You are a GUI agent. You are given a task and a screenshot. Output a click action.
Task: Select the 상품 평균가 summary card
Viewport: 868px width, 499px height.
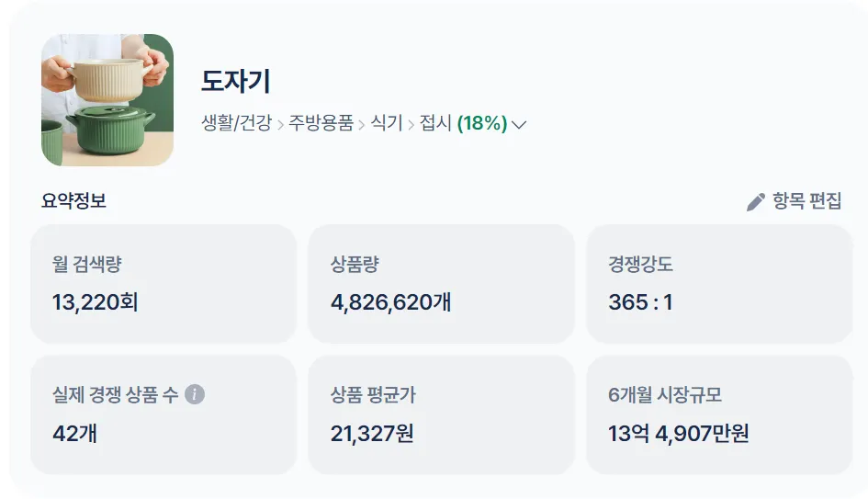coord(441,414)
